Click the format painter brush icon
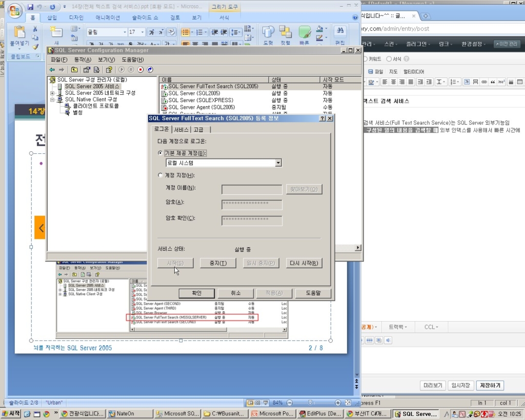This screenshot has width=525, height=420. 35,47
